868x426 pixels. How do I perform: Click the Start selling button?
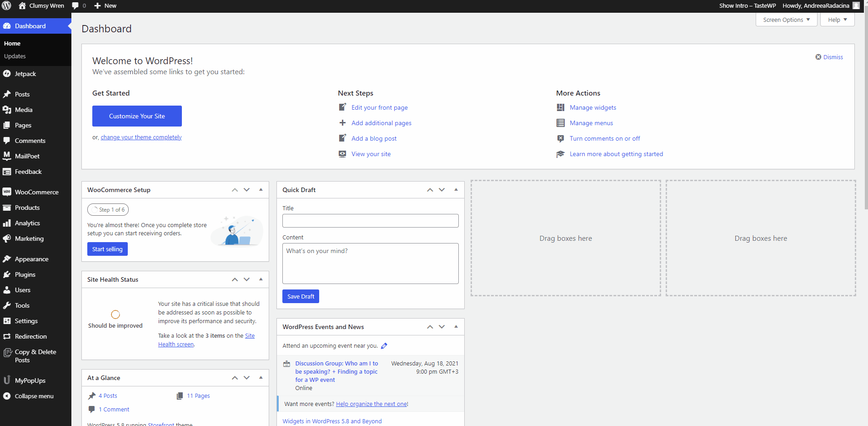(107, 249)
